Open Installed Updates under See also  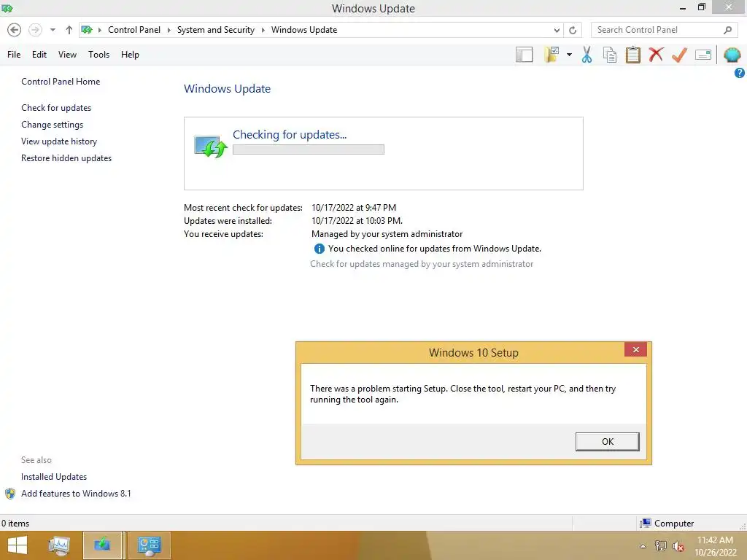(54, 477)
